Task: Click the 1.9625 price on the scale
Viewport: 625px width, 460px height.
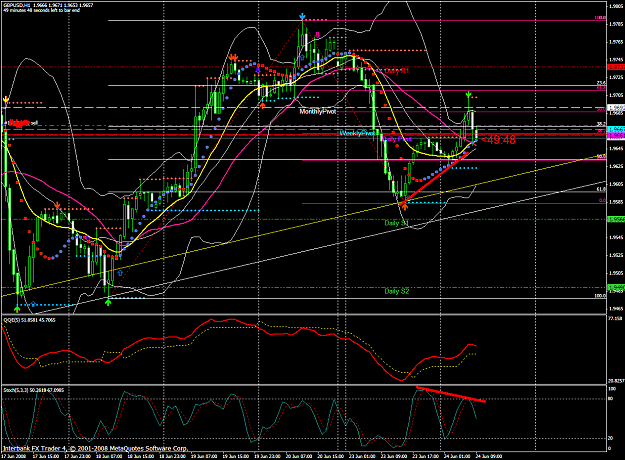Action: click(616, 166)
